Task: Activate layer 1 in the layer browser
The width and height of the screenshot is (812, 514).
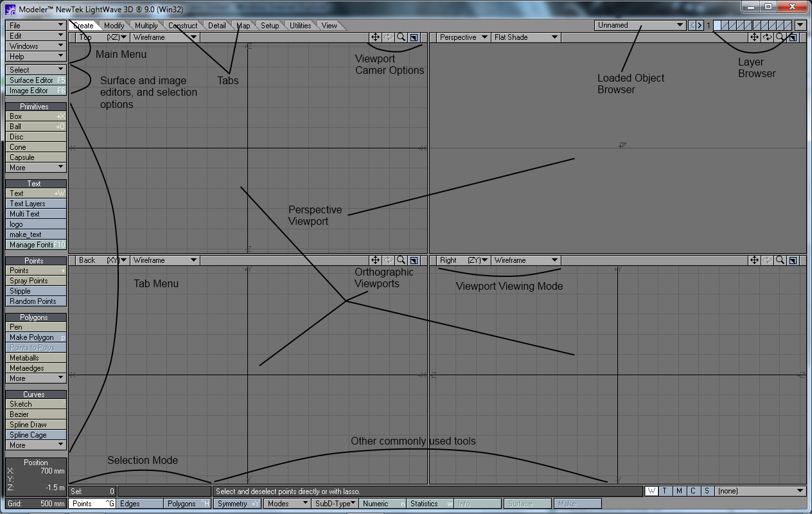Action: click(x=718, y=26)
